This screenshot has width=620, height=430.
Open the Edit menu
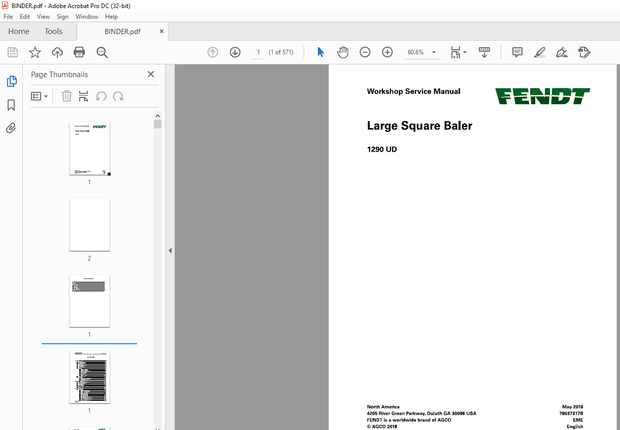(x=25, y=17)
